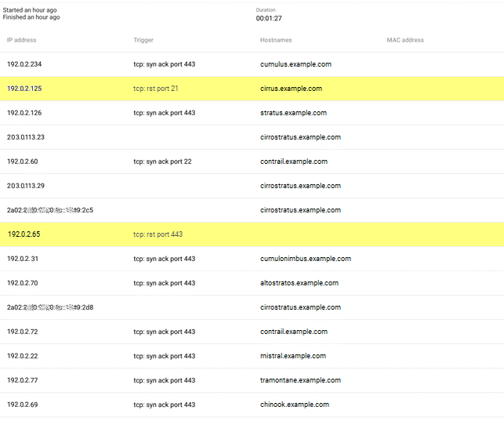Click the MAC address column header
Image resolution: width=504 pixels, height=421 pixels.
405,40
